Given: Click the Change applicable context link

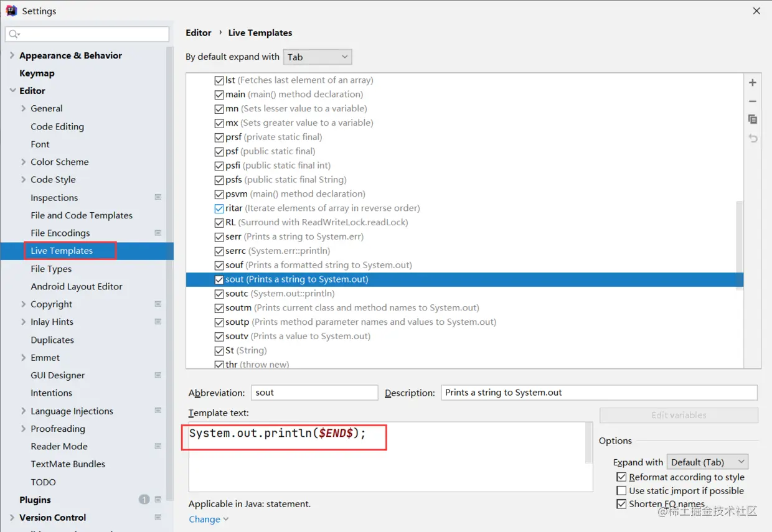Looking at the screenshot, I should (x=209, y=519).
